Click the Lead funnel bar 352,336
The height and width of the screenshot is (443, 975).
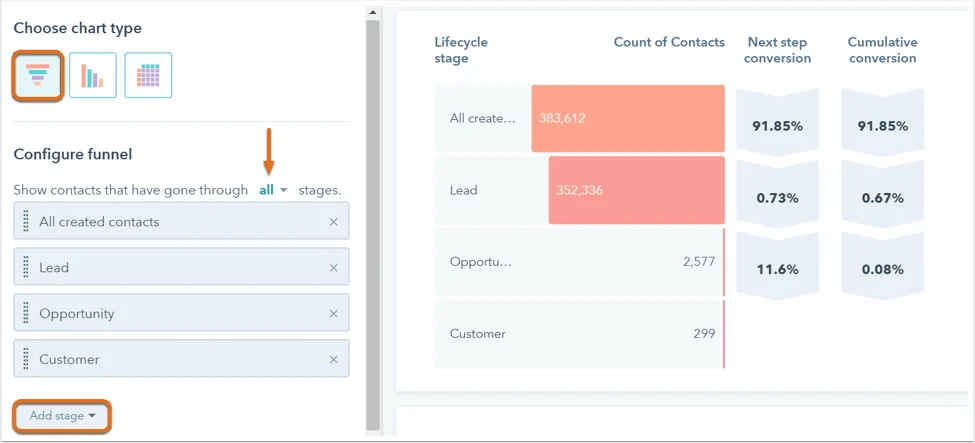[x=635, y=190]
